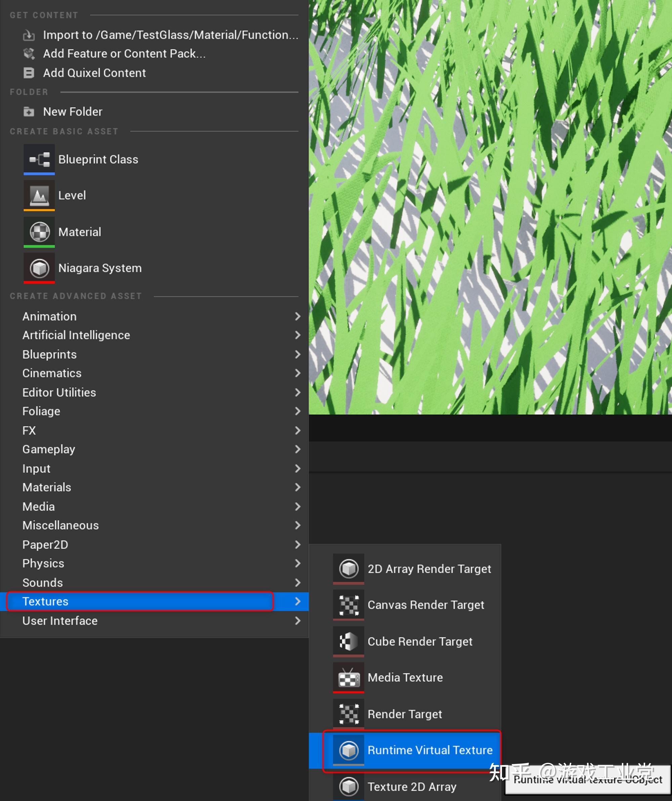Open the Cinematics menu item
This screenshot has height=801, width=672.
point(52,373)
